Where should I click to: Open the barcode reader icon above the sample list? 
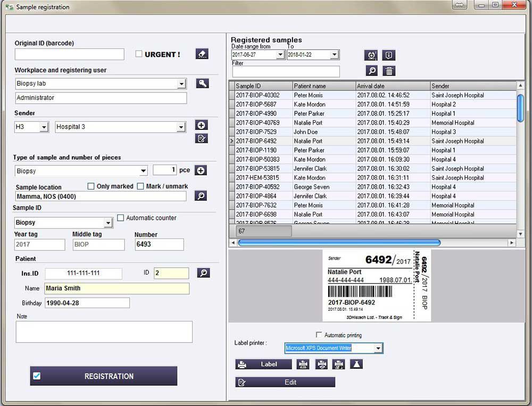click(x=371, y=55)
